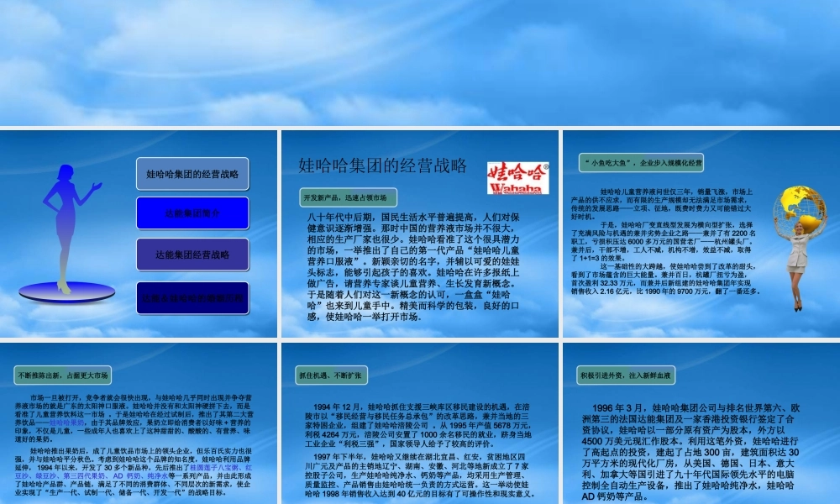Click the 娃哈哈集团的经营战略 menu button
840x504 pixels.
tap(192, 174)
